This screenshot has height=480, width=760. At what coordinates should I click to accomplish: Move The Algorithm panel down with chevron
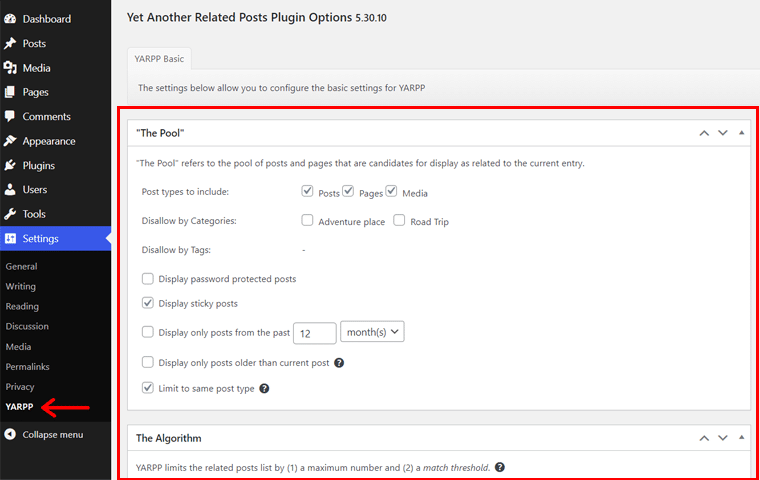[x=722, y=438]
